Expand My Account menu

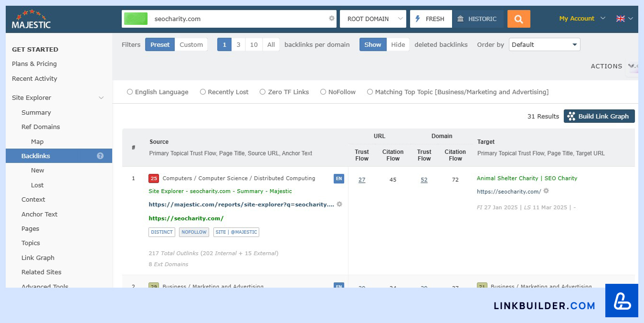582,19
